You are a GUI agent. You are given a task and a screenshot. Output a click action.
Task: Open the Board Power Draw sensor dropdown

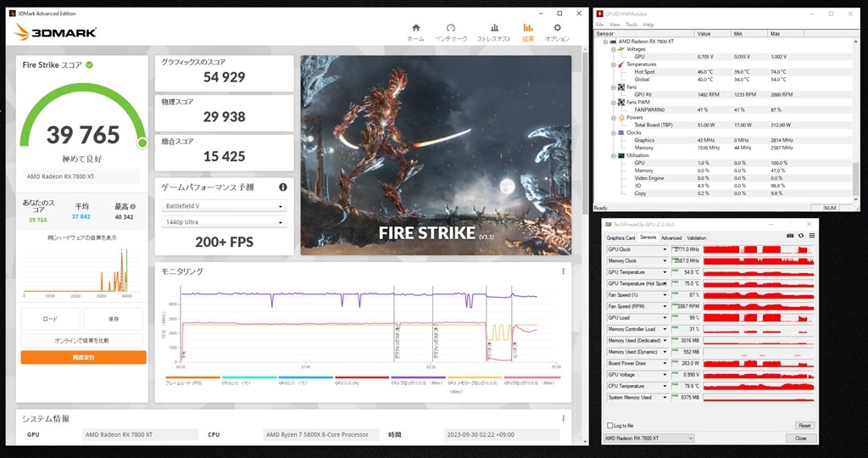(665, 363)
